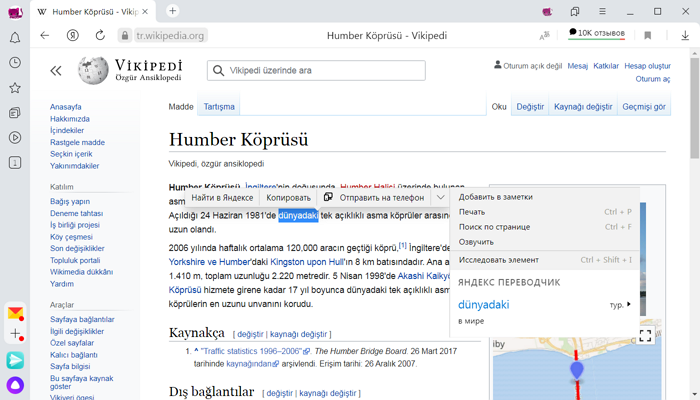Choose Отправить на телефон option

click(x=374, y=197)
